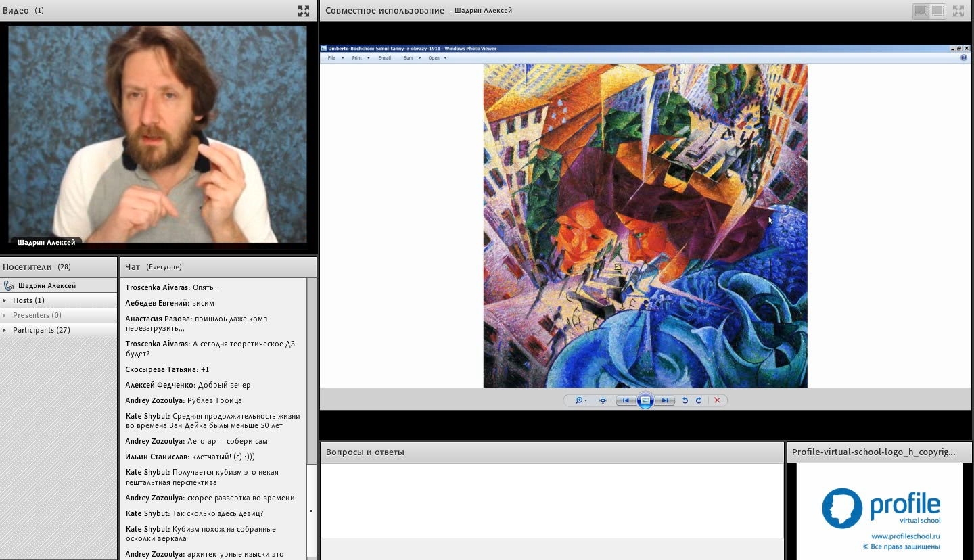Rotate the picture counterclockwise
This screenshot has width=974, height=560.
[685, 400]
